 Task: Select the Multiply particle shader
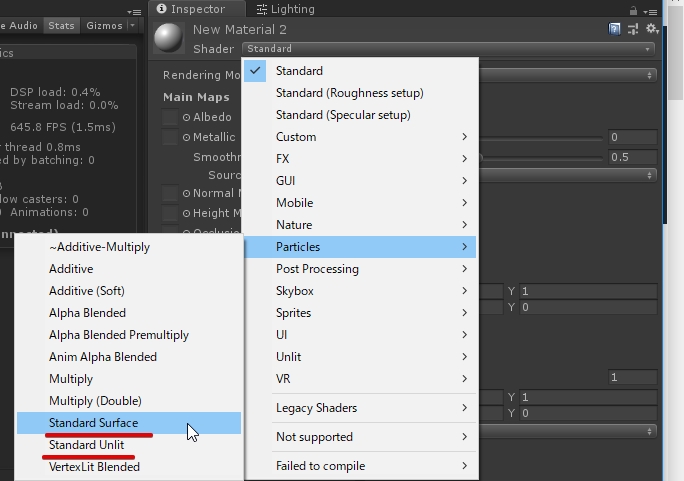pos(129,379)
